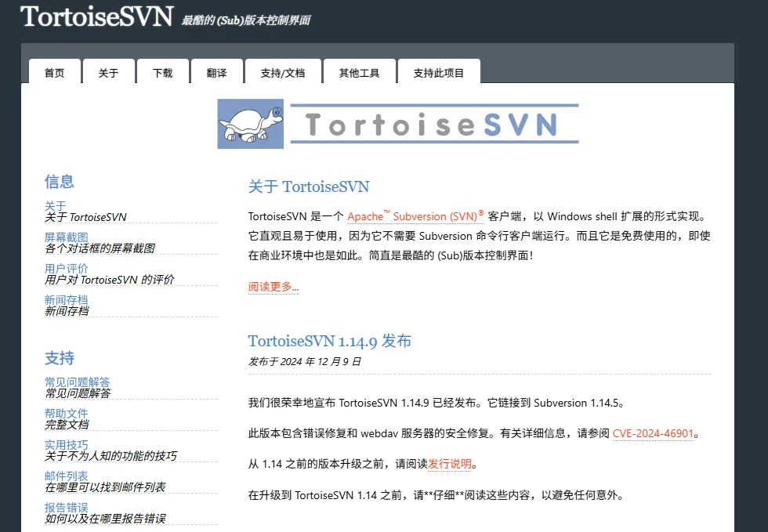
Task: Click the TortoiseSVN site title in the header
Action: click(x=96, y=16)
